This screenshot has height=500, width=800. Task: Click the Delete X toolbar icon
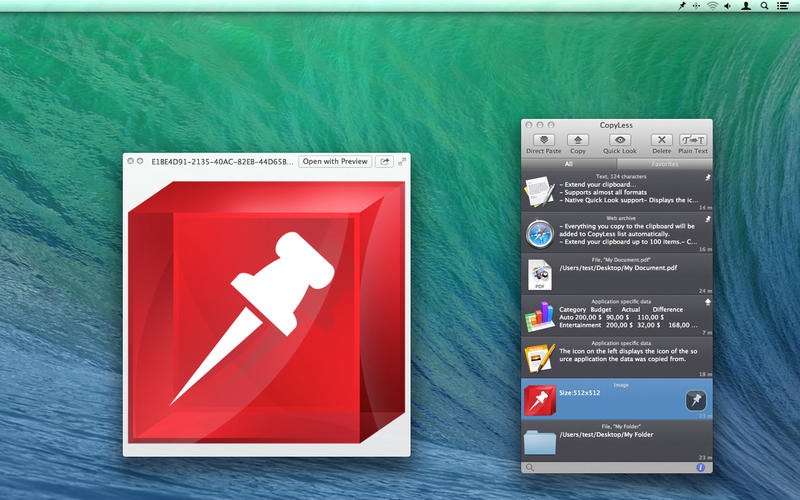tap(661, 141)
